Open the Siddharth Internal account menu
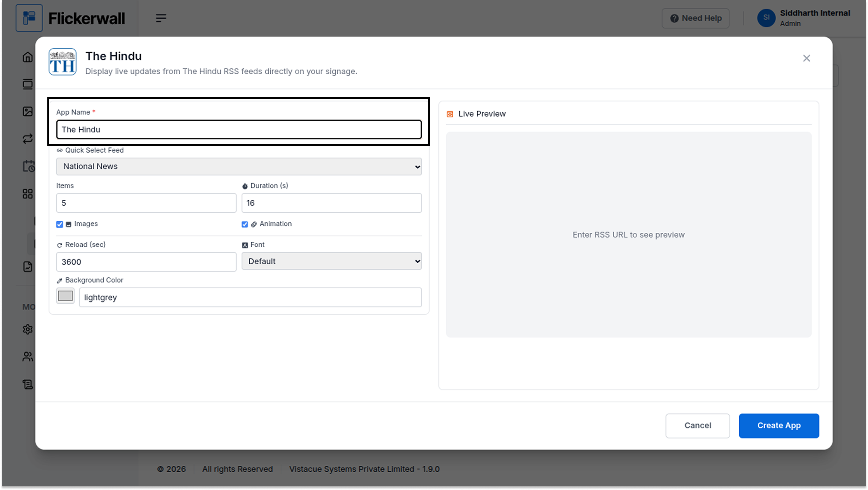This screenshot has width=868, height=490. point(804,18)
